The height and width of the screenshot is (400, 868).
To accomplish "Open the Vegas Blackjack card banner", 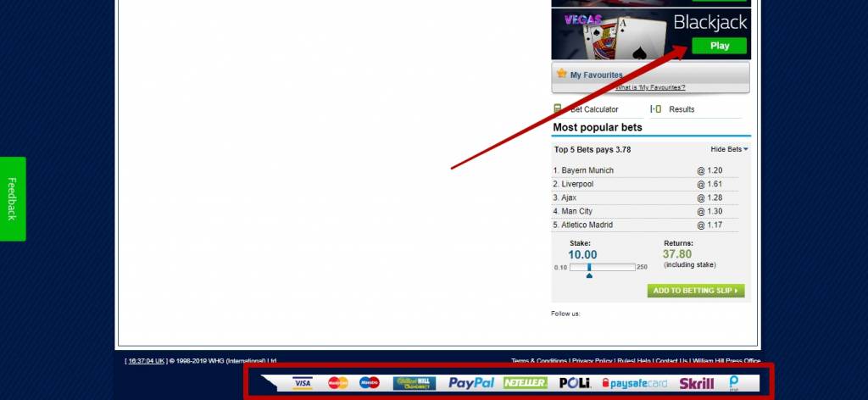I will (x=651, y=34).
